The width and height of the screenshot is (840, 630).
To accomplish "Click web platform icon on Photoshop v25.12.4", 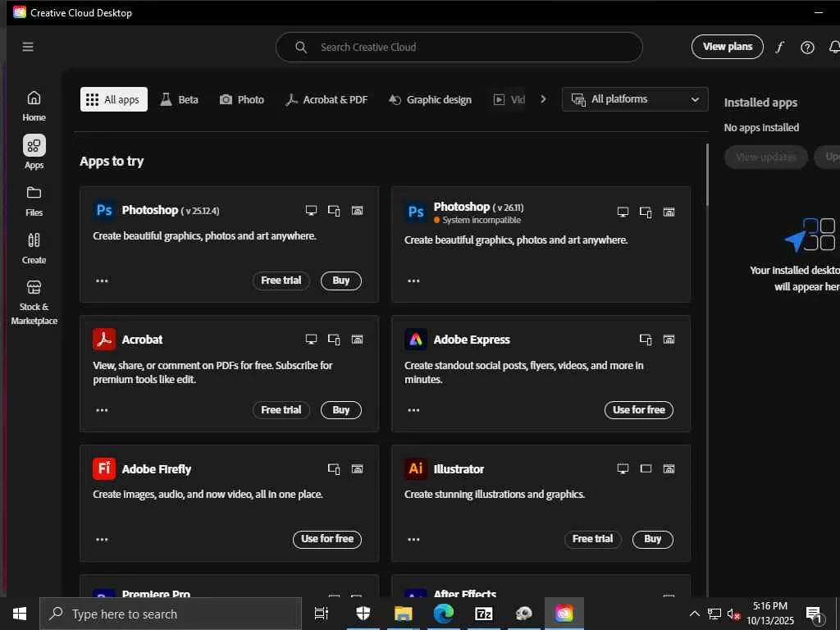I will [x=358, y=211].
